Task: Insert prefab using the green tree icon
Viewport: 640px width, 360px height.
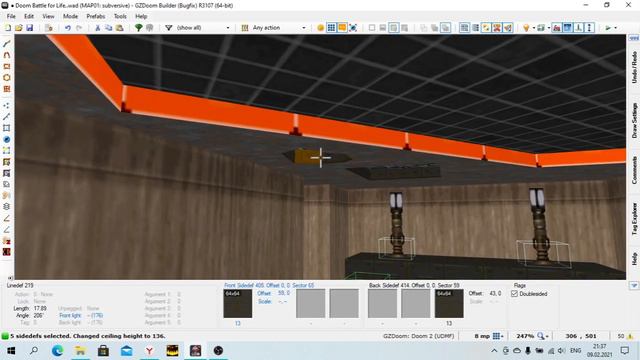Action: pos(139,28)
